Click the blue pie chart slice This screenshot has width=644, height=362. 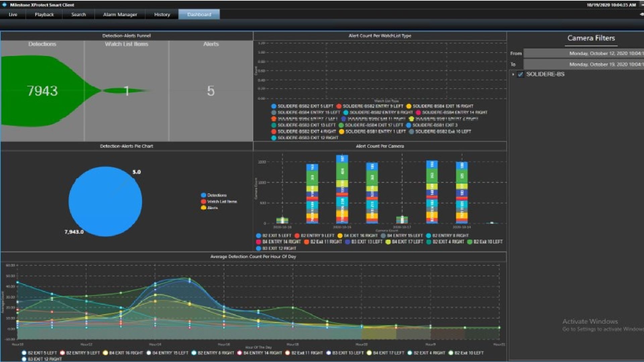[x=105, y=201]
